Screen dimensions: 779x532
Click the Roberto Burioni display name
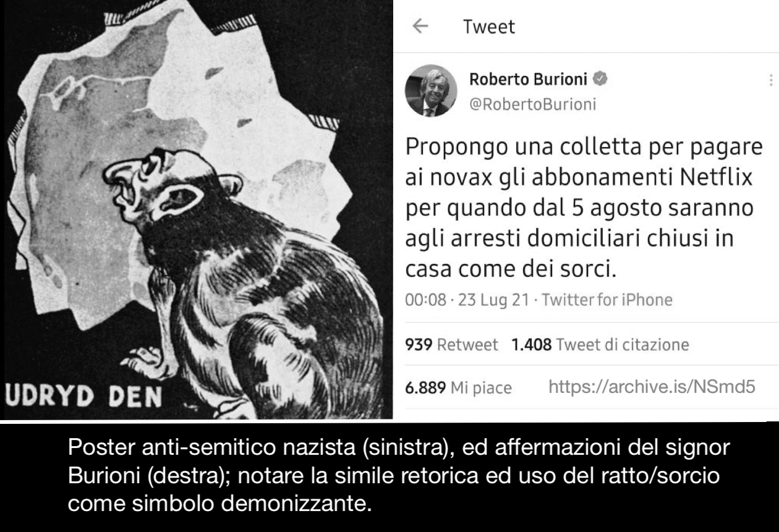[530, 79]
